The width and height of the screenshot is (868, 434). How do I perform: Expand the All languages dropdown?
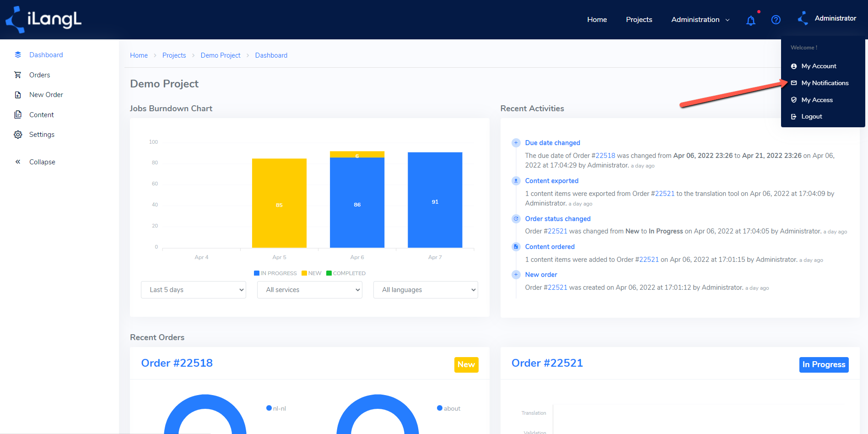[x=426, y=290]
